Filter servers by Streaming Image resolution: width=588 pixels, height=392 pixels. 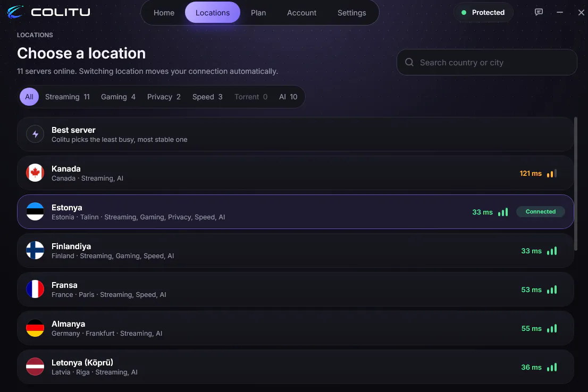tap(68, 97)
